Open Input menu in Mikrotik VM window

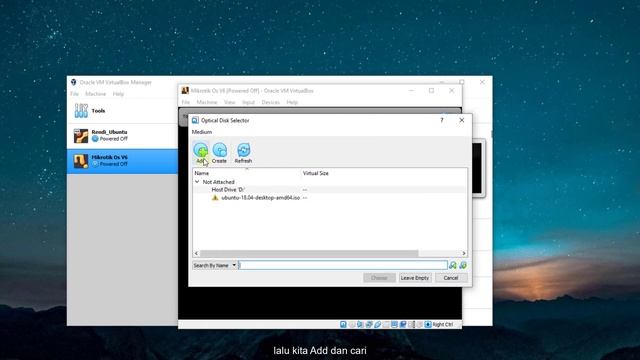pos(248,102)
